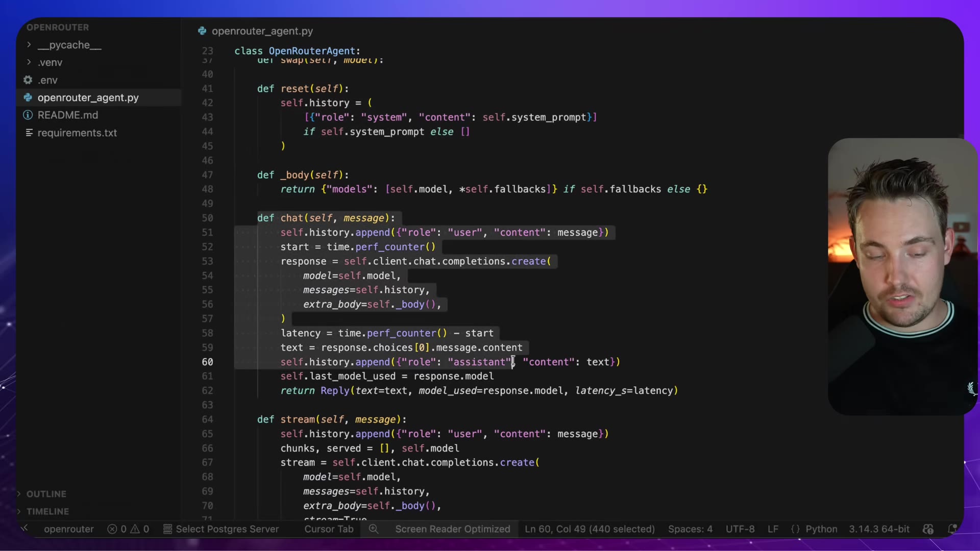Click the zoom magnifier icon in status bar
The height and width of the screenshot is (551, 980).
pos(374,529)
